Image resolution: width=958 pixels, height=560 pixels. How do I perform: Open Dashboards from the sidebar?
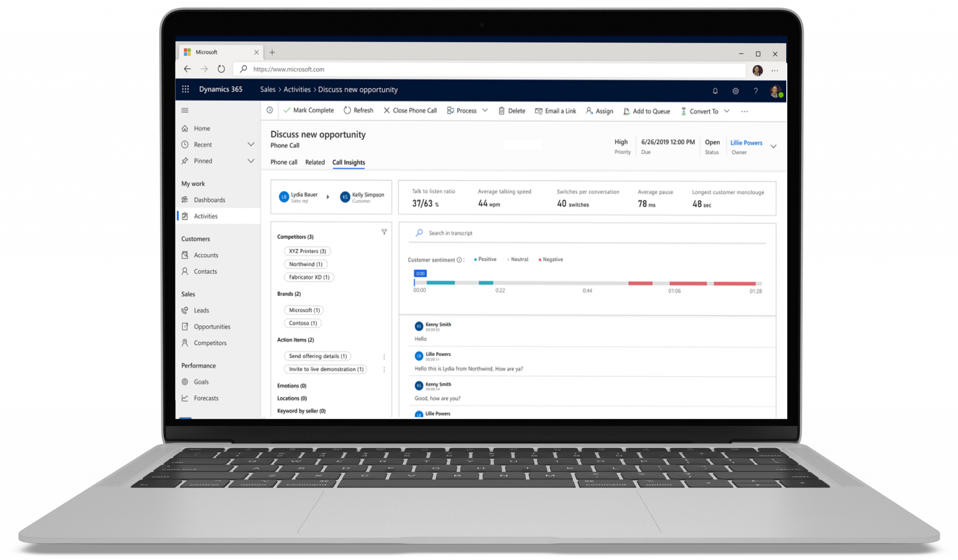pos(209,199)
